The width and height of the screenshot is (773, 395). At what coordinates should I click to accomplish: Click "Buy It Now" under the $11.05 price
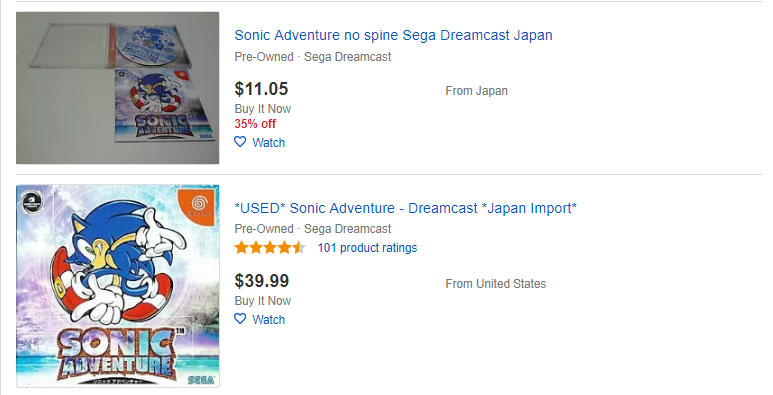pyautogui.click(x=263, y=109)
